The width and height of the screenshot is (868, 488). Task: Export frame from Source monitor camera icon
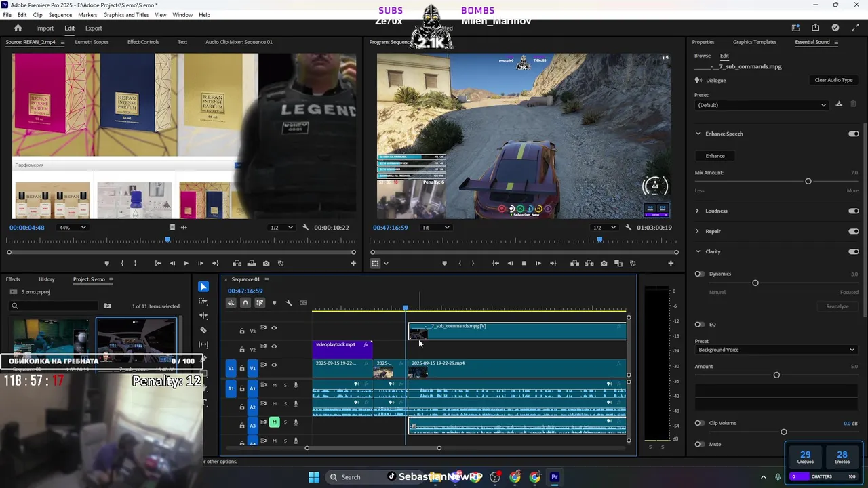click(266, 263)
